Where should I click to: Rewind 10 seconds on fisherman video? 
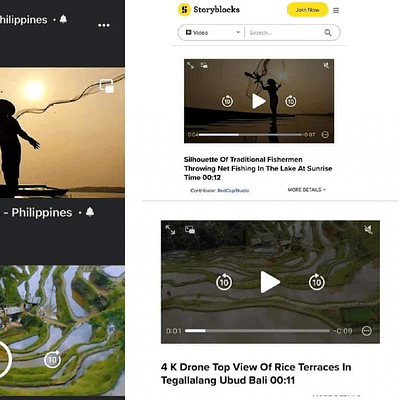227,101
